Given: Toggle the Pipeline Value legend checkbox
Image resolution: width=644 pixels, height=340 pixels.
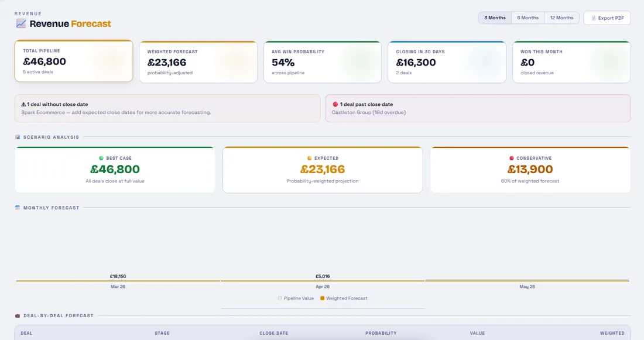Looking at the screenshot, I should [280, 298].
